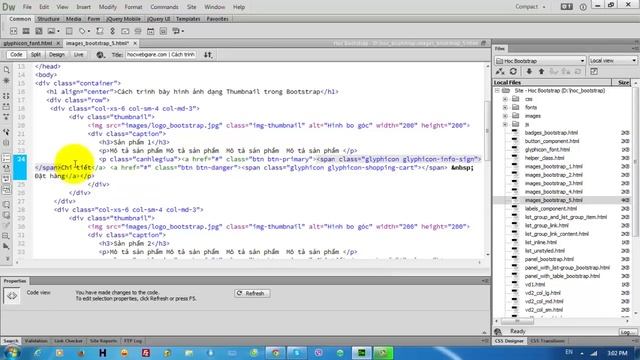Open the Local view dropdown
Viewport: 640px width, 360px height.
(x=613, y=60)
